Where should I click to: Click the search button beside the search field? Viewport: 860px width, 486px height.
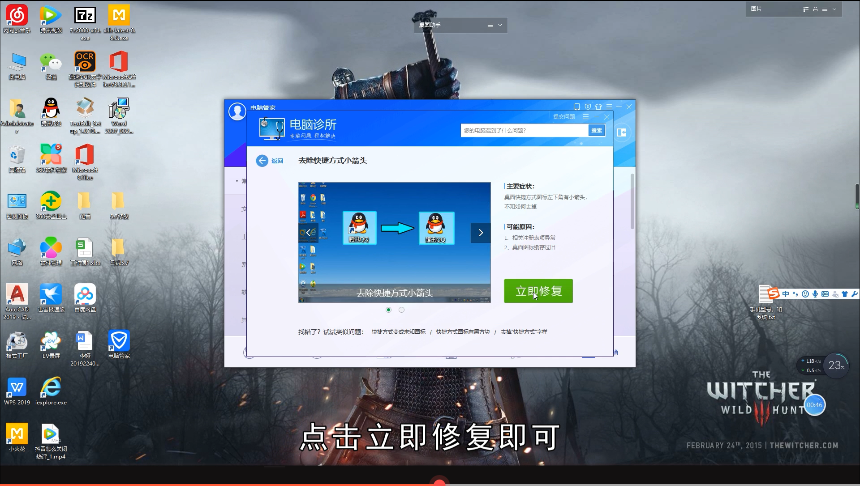[597, 130]
